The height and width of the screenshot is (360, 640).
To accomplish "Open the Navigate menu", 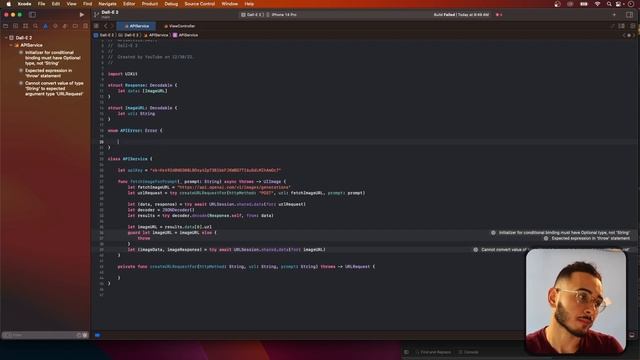I will (107, 4).
